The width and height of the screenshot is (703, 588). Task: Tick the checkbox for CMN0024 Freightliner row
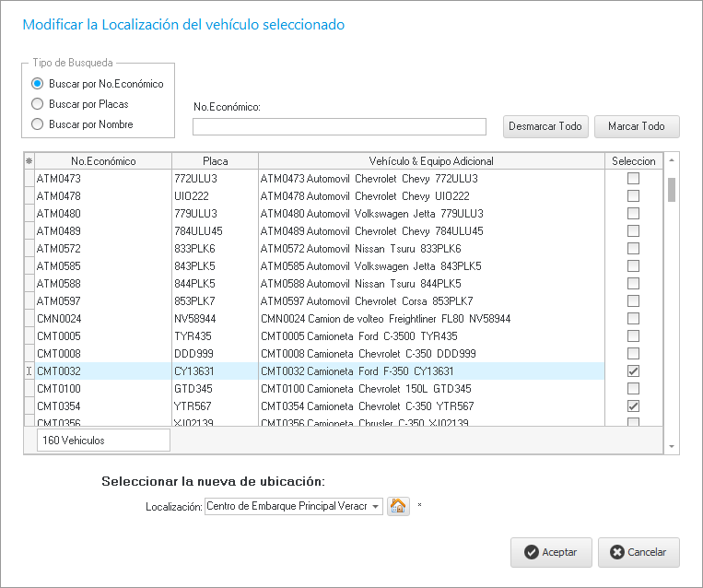[x=633, y=319]
